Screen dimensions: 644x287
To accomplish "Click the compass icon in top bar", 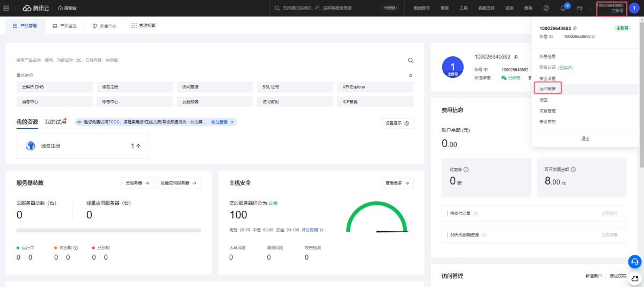I will click(546, 8).
